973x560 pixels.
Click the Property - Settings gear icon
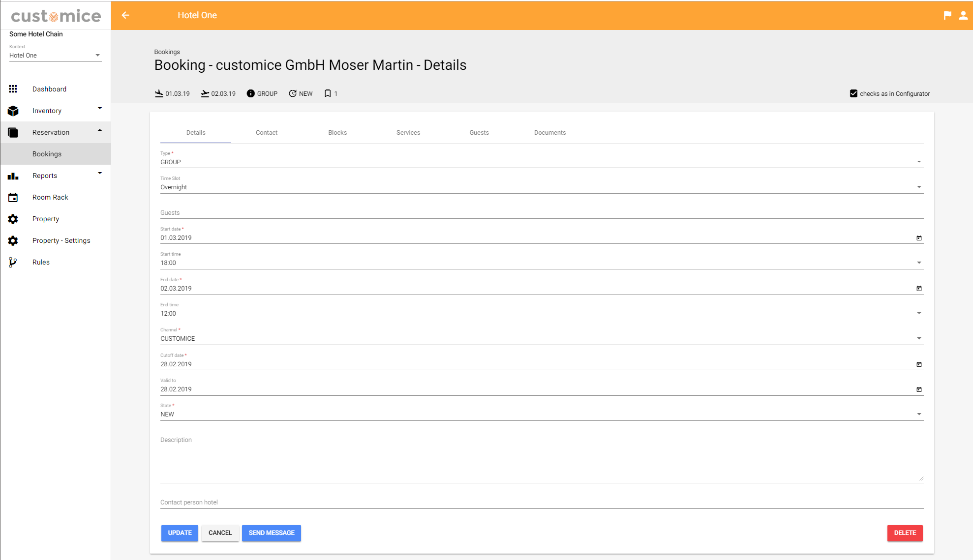[x=13, y=240]
